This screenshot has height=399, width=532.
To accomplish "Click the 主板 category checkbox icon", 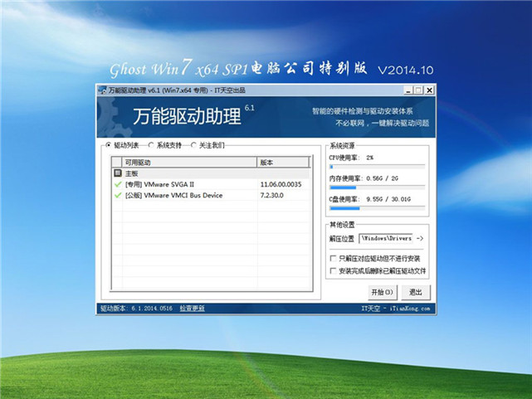I will [118, 173].
